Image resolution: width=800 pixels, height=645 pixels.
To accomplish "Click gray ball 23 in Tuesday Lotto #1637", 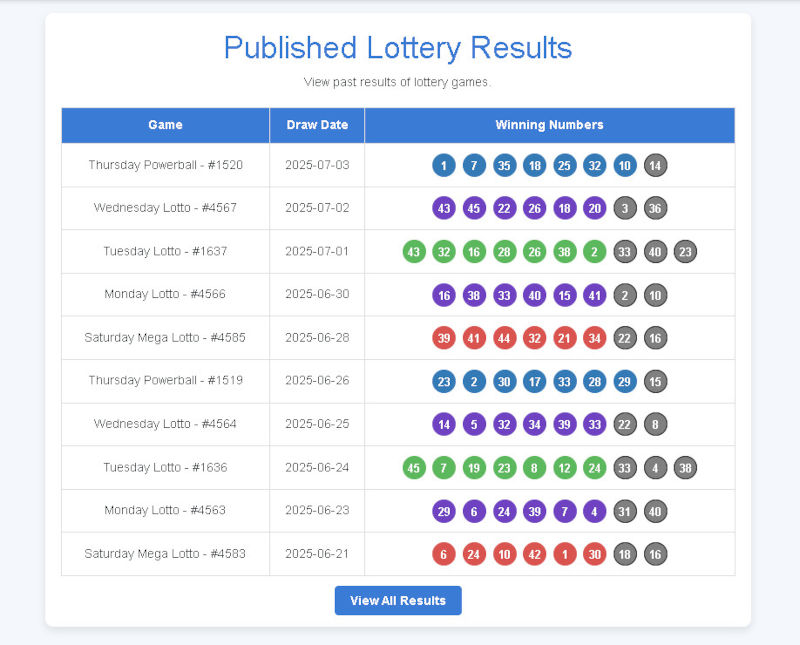I will [x=685, y=251].
